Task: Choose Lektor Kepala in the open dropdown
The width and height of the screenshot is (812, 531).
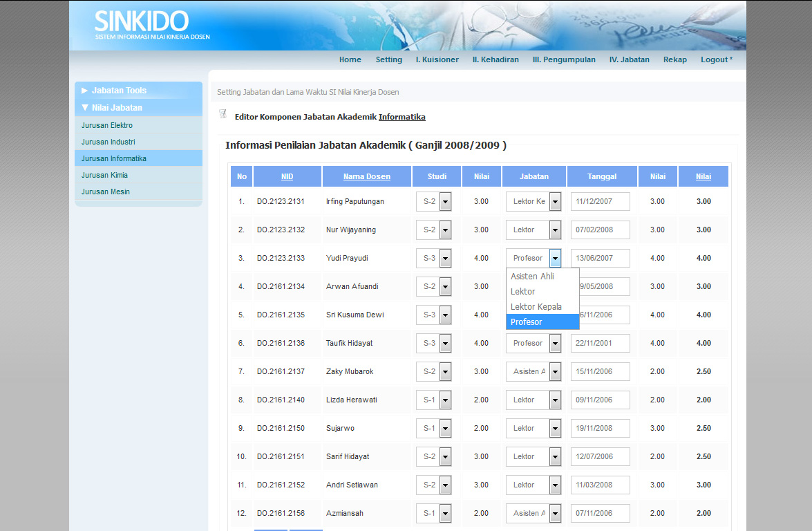Action: [536, 306]
